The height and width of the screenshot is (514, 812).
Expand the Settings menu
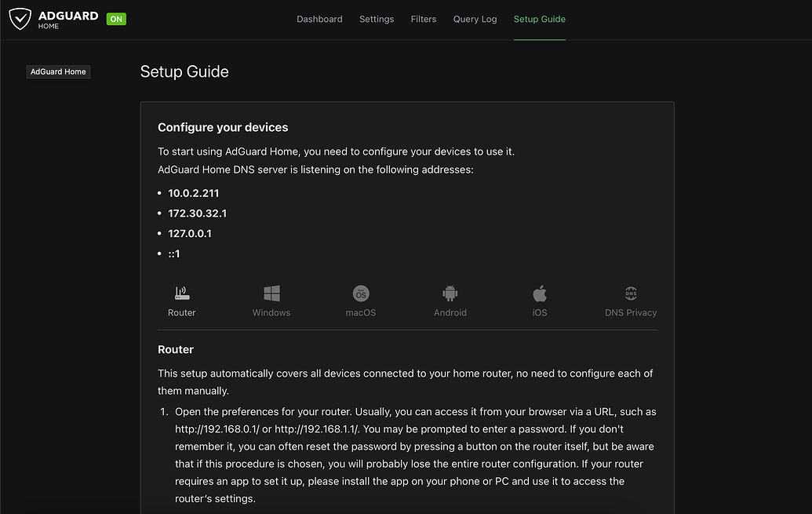[x=377, y=19]
